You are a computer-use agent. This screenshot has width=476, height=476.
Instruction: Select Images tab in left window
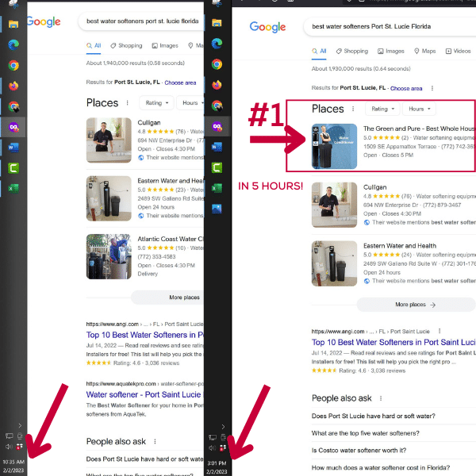[x=165, y=46]
